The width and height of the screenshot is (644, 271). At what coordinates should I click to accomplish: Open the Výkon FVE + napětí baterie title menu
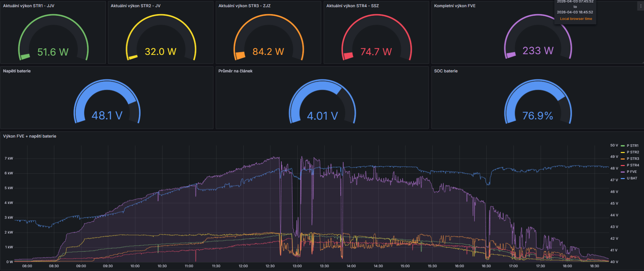[30, 136]
